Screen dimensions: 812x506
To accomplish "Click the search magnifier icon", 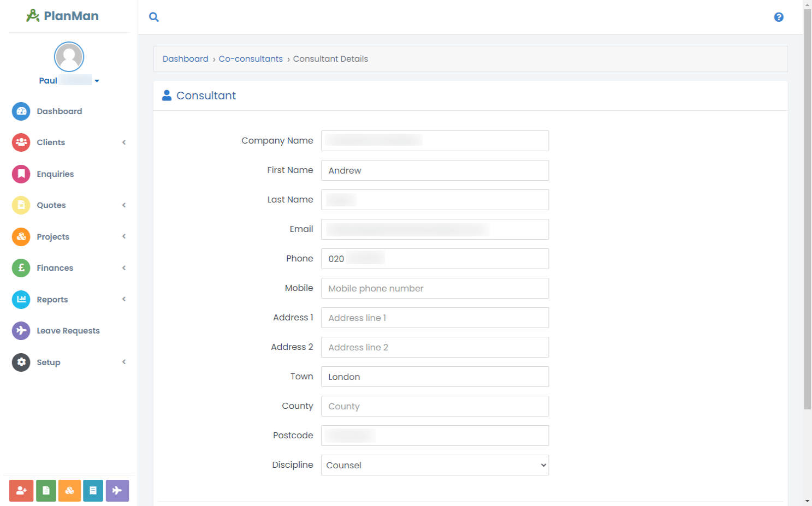I will tap(154, 17).
